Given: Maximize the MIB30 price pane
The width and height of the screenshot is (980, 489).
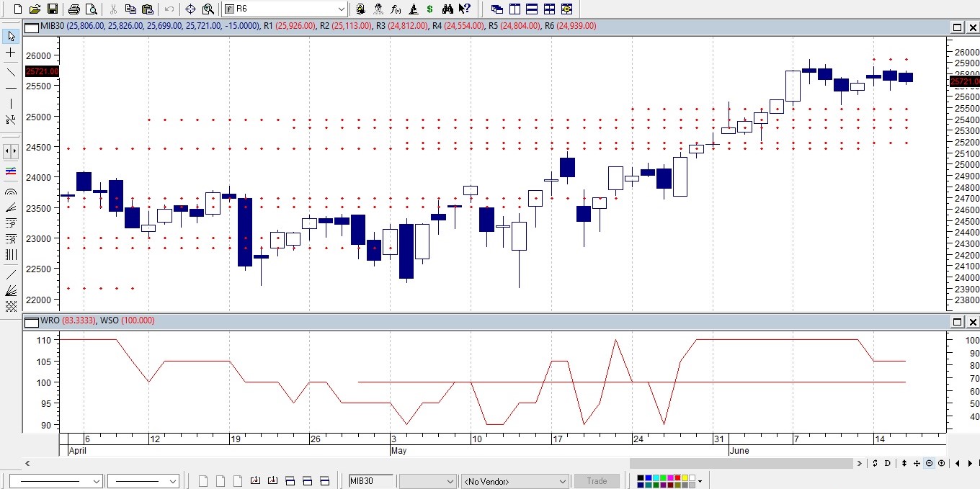Looking at the screenshot, I should [x=957, y=27].
